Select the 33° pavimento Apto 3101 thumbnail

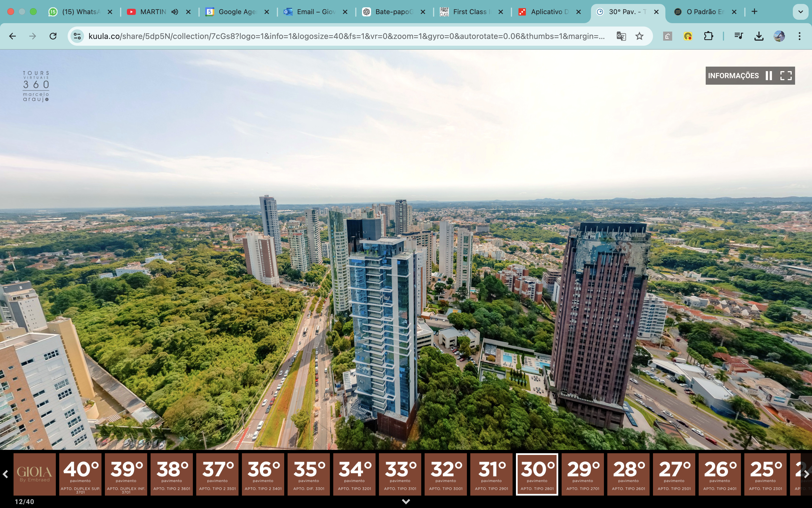pyautogui.click(x=400, y=474)
